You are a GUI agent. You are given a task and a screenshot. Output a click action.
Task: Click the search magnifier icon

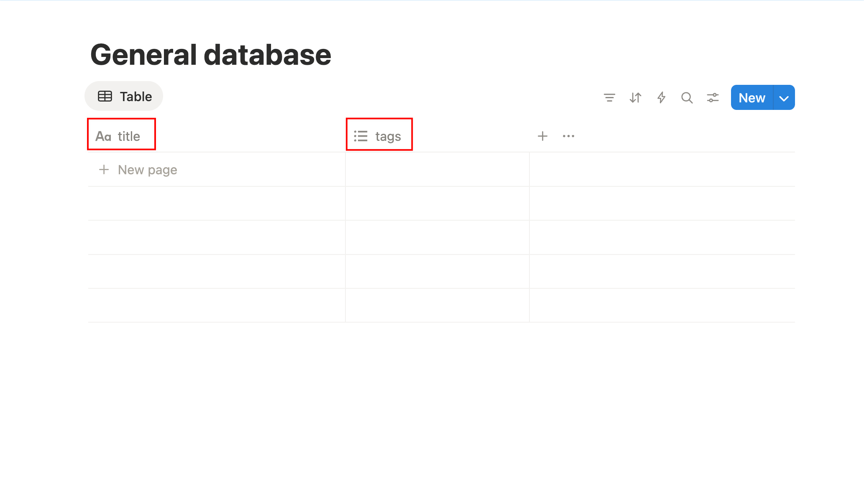point(687,98)
